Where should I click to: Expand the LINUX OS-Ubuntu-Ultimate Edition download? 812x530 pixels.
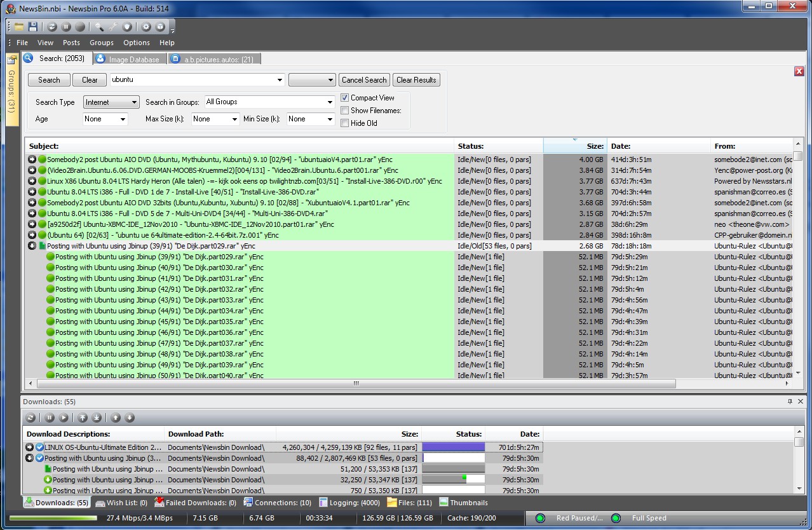coord(29,447)
